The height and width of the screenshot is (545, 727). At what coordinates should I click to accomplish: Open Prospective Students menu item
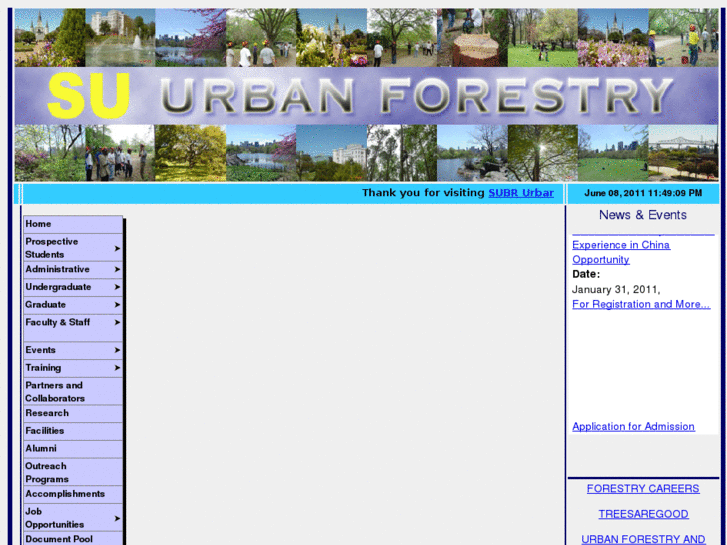[x=73, y=248]
